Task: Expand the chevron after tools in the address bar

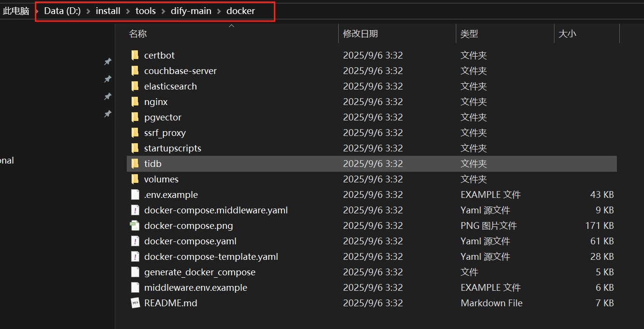Action: click(163, 11)
